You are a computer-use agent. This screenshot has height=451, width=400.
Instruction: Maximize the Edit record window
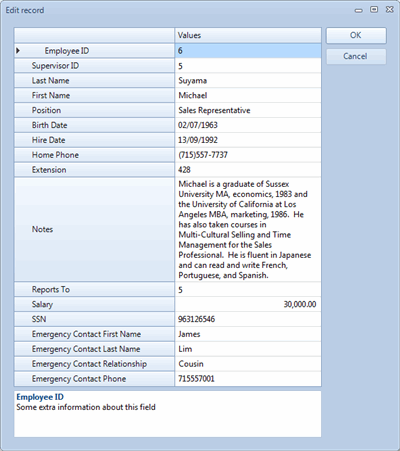tap(374, 10)
